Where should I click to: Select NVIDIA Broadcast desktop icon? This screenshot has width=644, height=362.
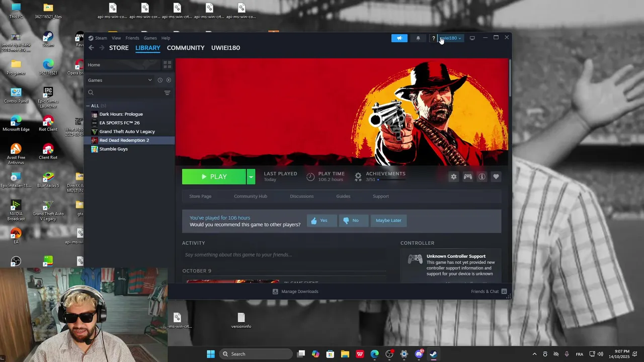[16, 211]
